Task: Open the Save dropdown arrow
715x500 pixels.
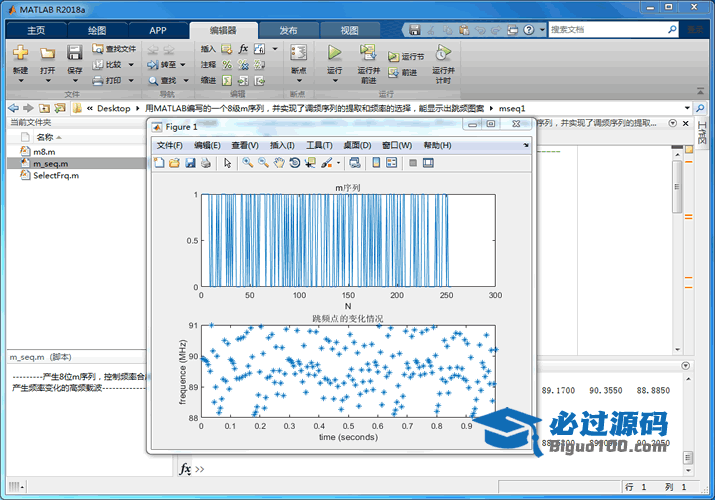Action: tap(75, 81)
